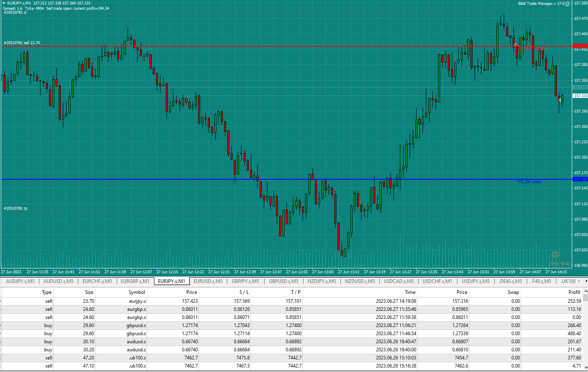This screenshot has width=588, height=372.
Task: Select the eurjpy.s trade row
Action: pos(292,301)
